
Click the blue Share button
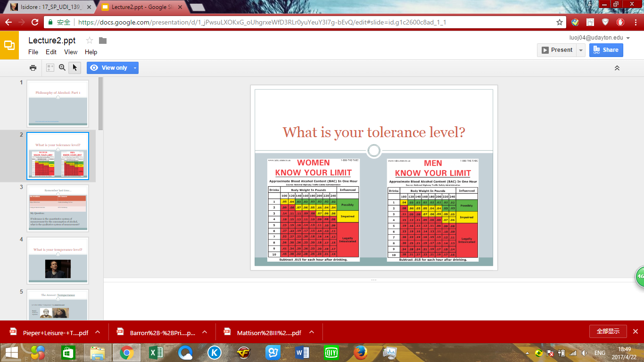606,50
